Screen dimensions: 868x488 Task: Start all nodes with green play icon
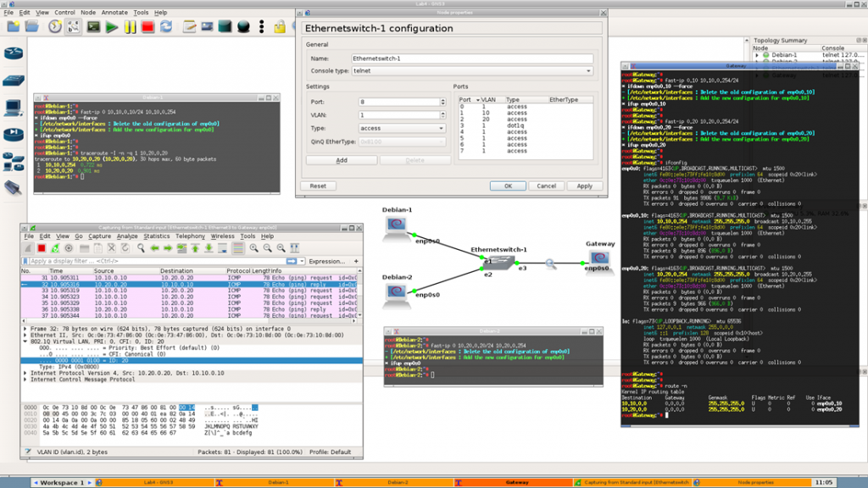[111, 27]
